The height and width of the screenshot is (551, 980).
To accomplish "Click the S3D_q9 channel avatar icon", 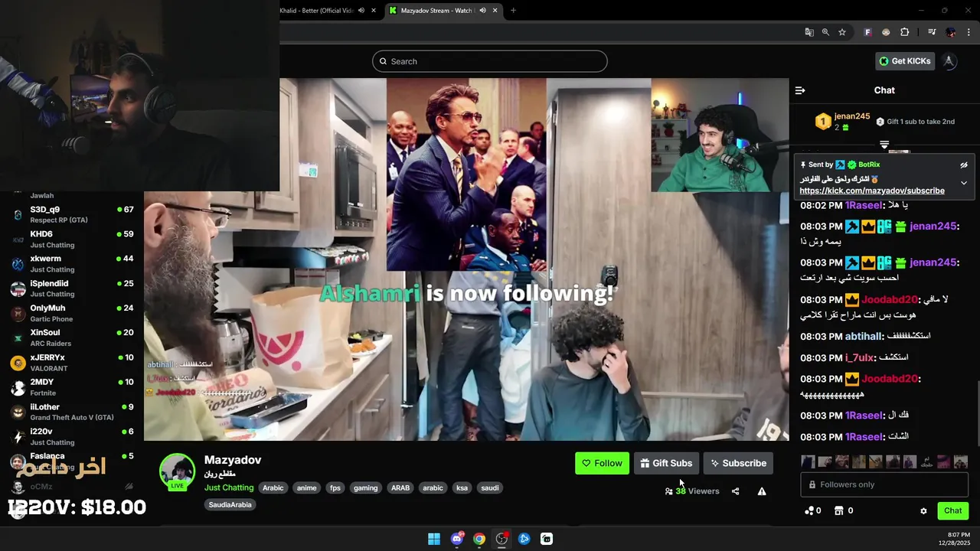I will click(18, 215).
